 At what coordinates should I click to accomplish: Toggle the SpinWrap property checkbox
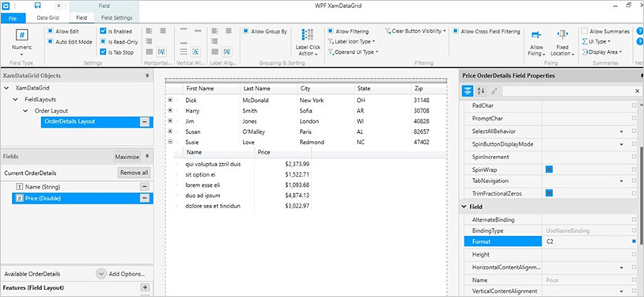tap(549, 169)
